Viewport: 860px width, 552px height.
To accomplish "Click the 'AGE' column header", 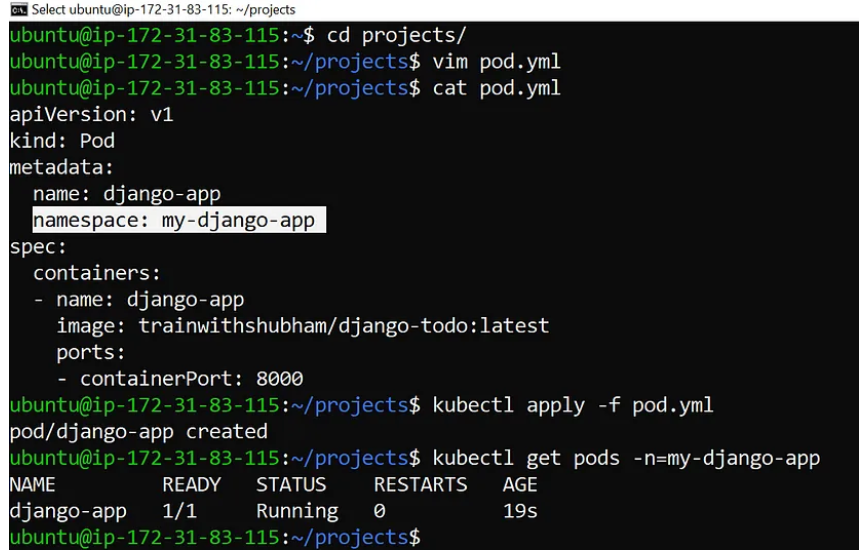I will pyautogui.click(x=520, y=485).
